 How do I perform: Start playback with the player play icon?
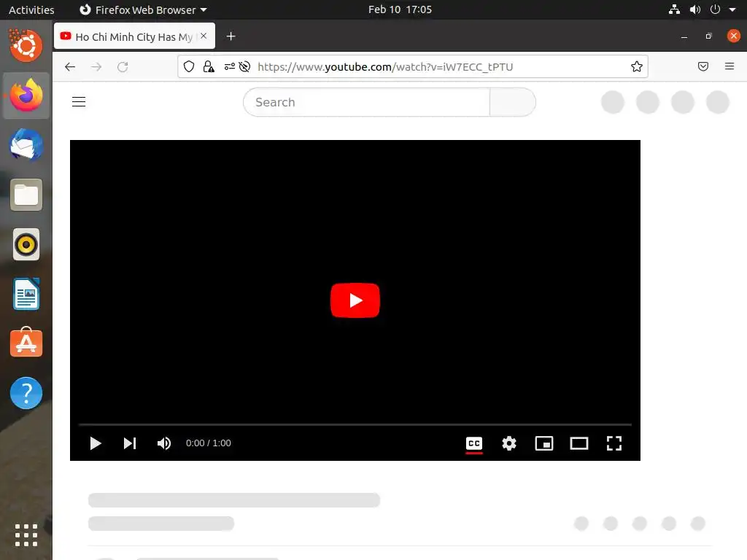[x=96, y=443]
